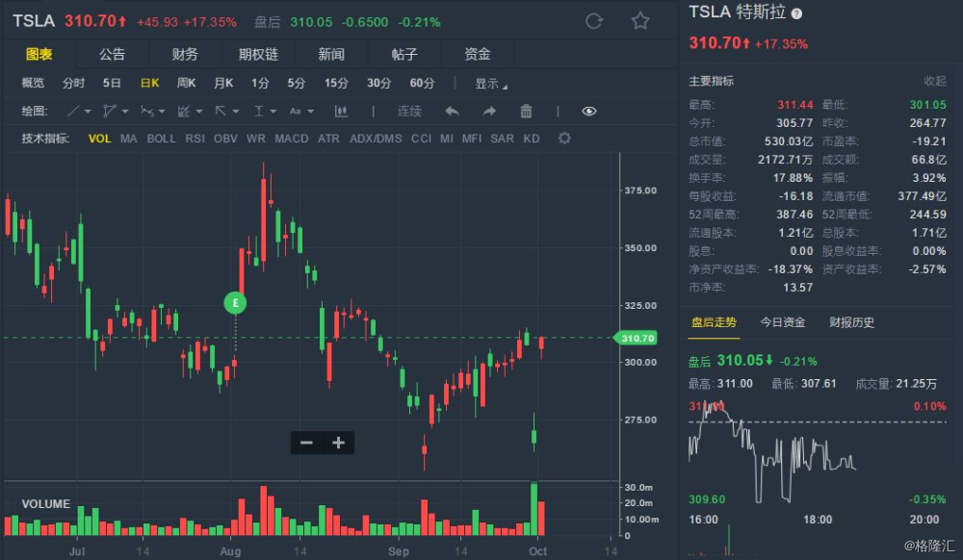Select the Aa text annotation tool
Image resolution: width=963 pixels, height=560 pixels.
296,111
